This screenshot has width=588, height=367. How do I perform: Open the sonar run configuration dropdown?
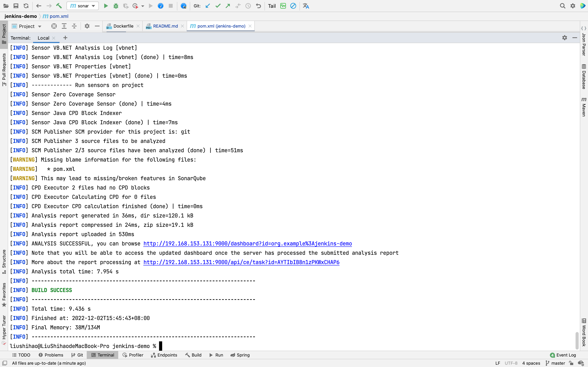[x=83, y=6]
